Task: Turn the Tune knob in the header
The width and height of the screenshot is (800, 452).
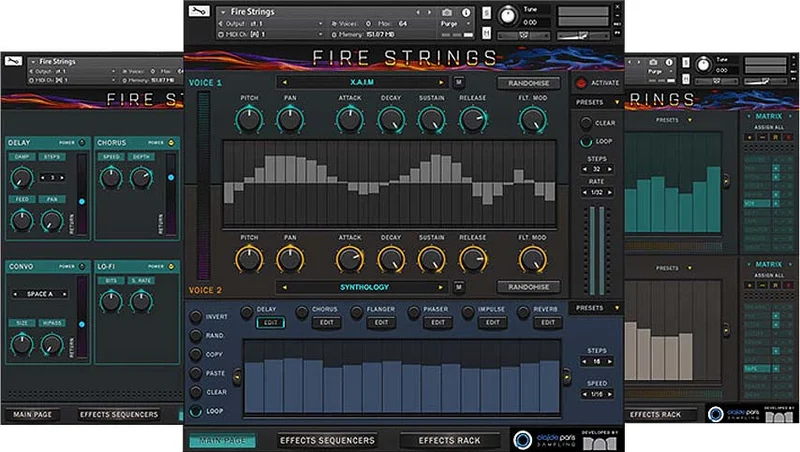Action: pos(507,16)
